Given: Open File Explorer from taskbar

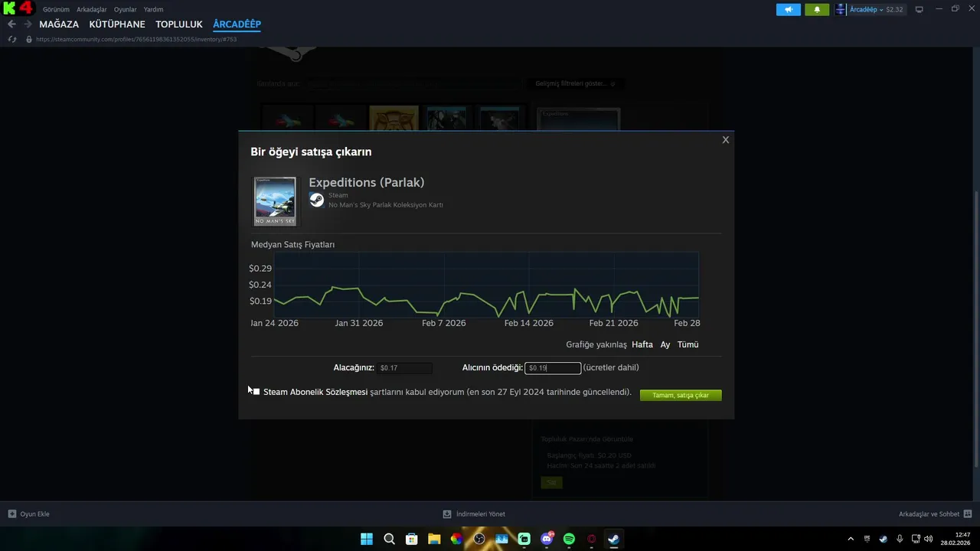Looking at the screenshot, I should [x=434, y=539].
